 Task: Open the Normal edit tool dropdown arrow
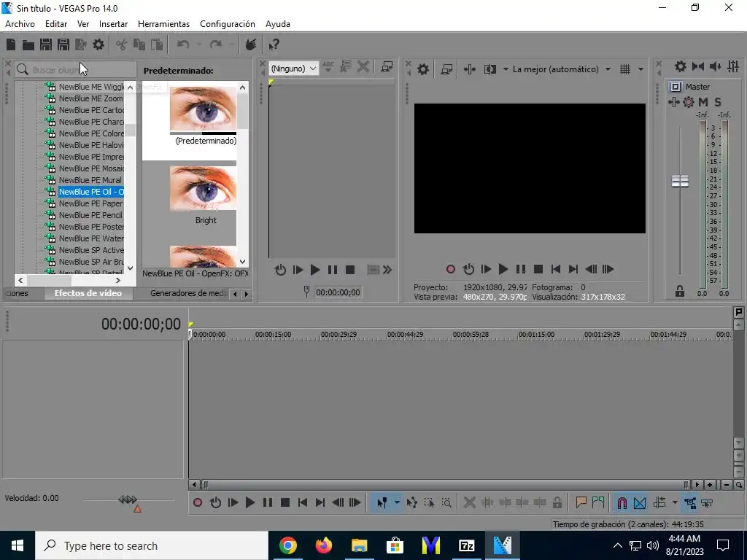pyautogui.click(x=397, y=503)
